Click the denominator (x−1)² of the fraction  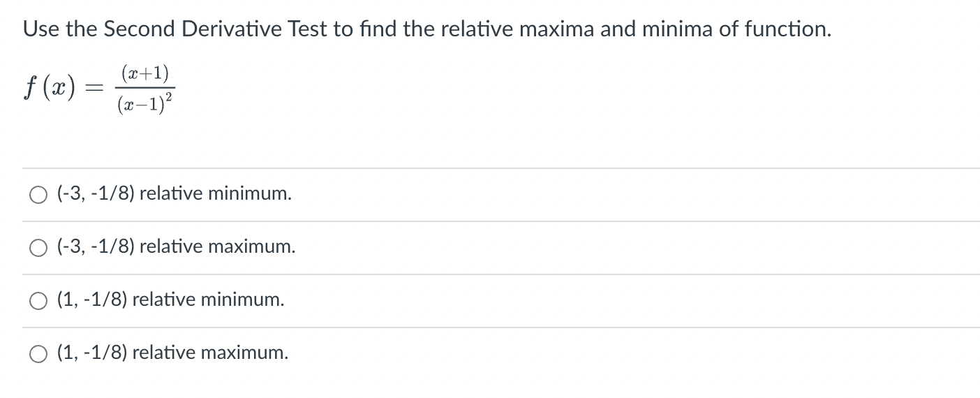(146, 105)
